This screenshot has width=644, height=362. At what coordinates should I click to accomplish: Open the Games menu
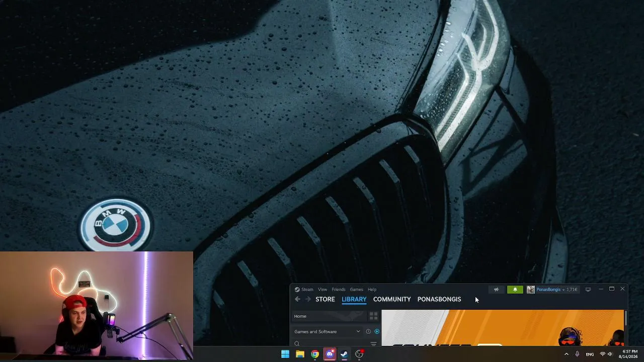[357, 290]
